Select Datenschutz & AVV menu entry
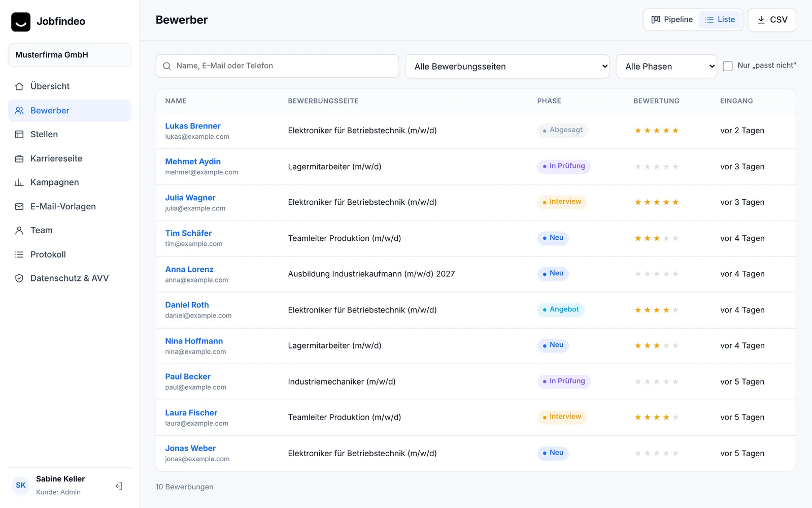Viewport: 812px width, 508px height. tap(70, 278)
